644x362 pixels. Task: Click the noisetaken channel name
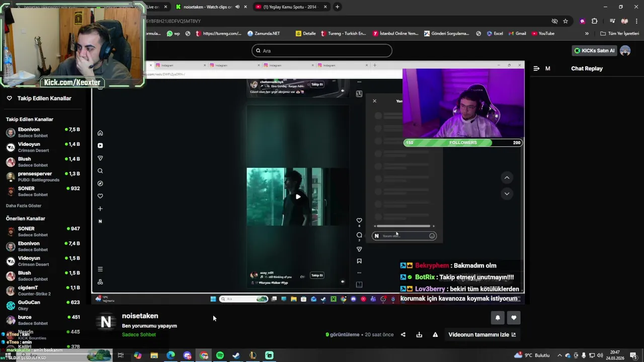click(x=140, y=316)
